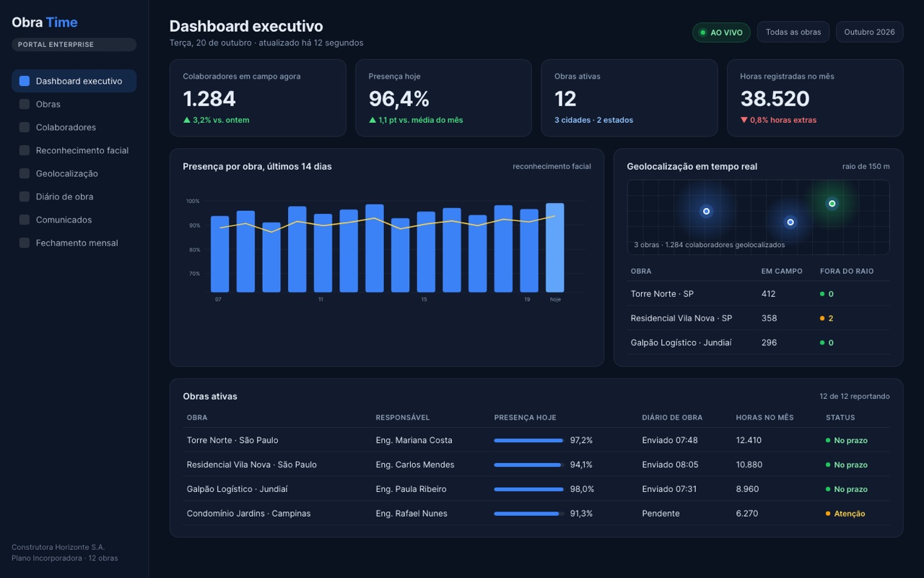924x578 pixels.
Task: Click the Reconhecimento facial sidebar icon
Action: click(25, 150)
